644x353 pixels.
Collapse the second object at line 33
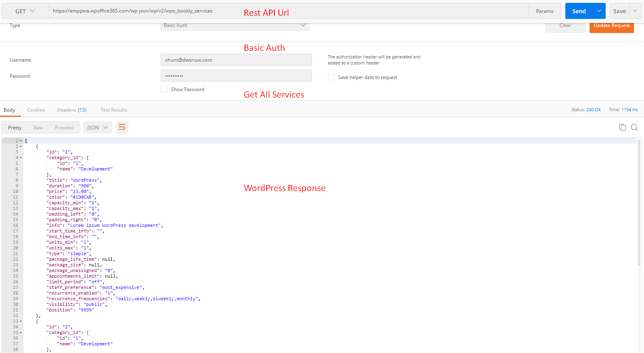[x=21, y=321]
